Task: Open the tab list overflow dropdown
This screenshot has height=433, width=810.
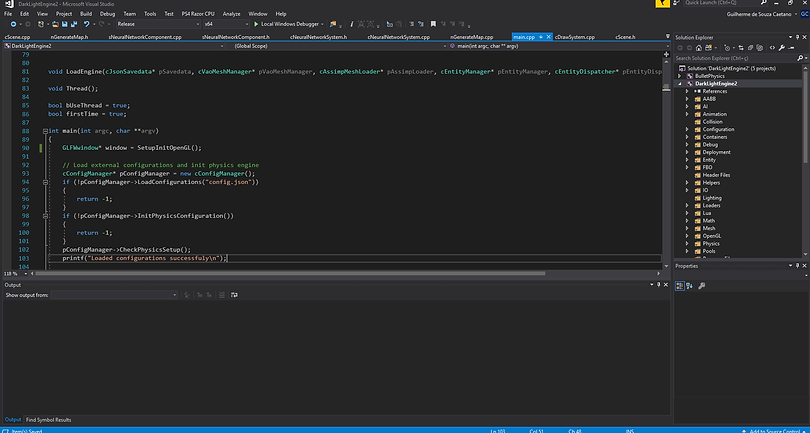Action: point(667,37)
